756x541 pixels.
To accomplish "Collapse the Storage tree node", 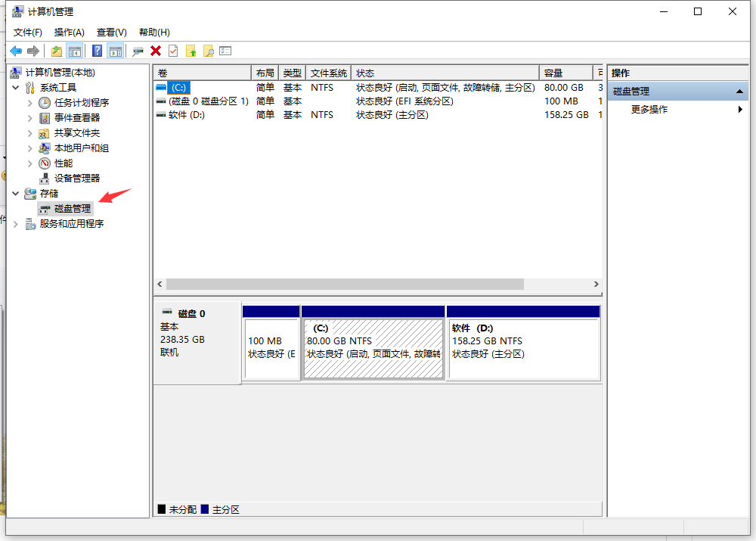I will [x=16, y=194].
